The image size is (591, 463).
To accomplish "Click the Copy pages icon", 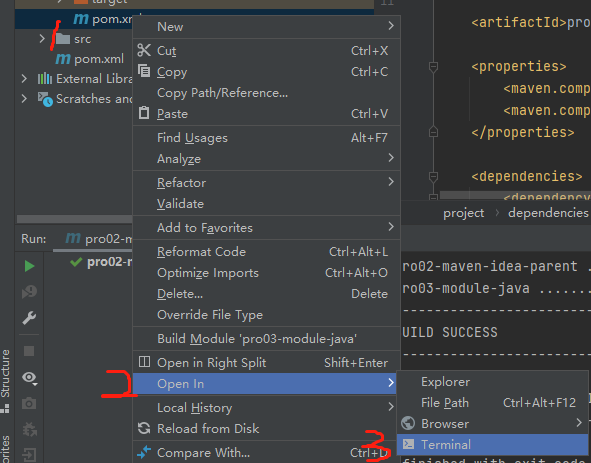I will point(144,71).
